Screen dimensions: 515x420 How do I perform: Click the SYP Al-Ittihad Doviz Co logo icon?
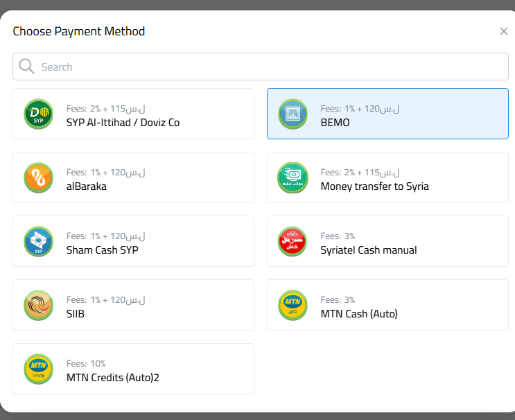[38, 114]
